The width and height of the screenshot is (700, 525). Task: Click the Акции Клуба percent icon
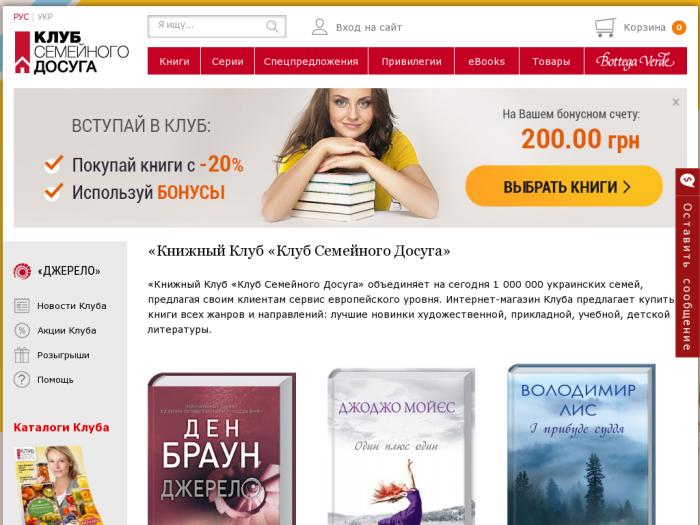[22, 330]
